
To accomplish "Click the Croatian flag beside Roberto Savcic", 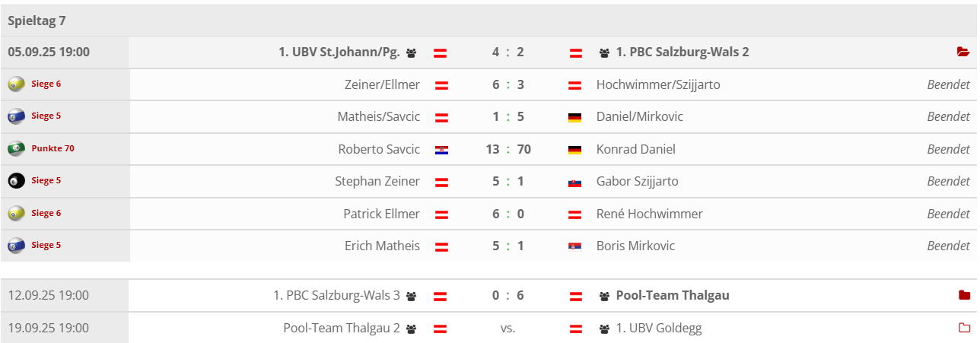I will pos(441,150).
